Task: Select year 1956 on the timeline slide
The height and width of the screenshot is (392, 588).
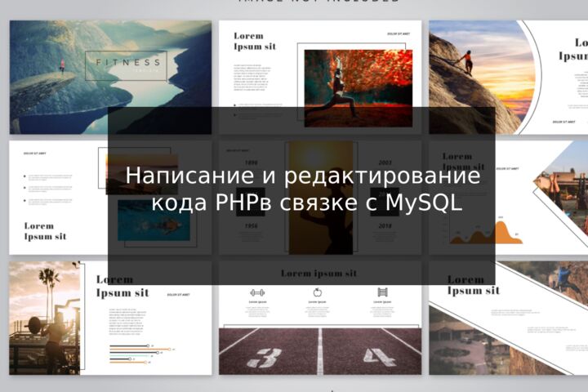Action: [252, 226]
